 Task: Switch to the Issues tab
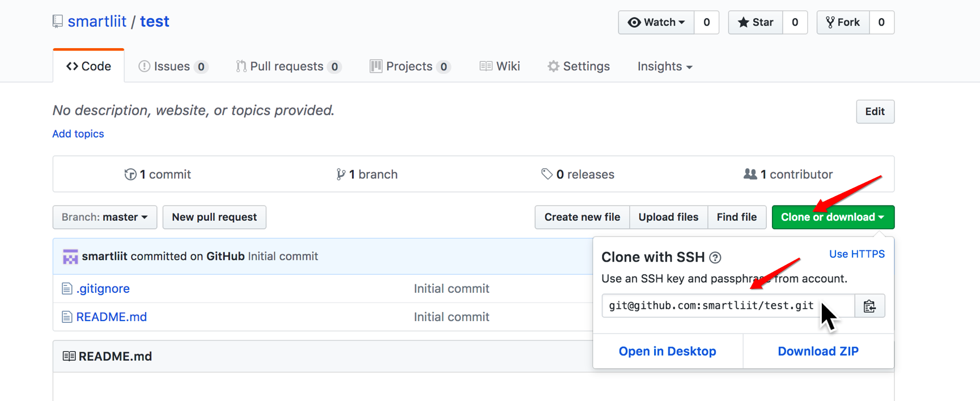172,66
